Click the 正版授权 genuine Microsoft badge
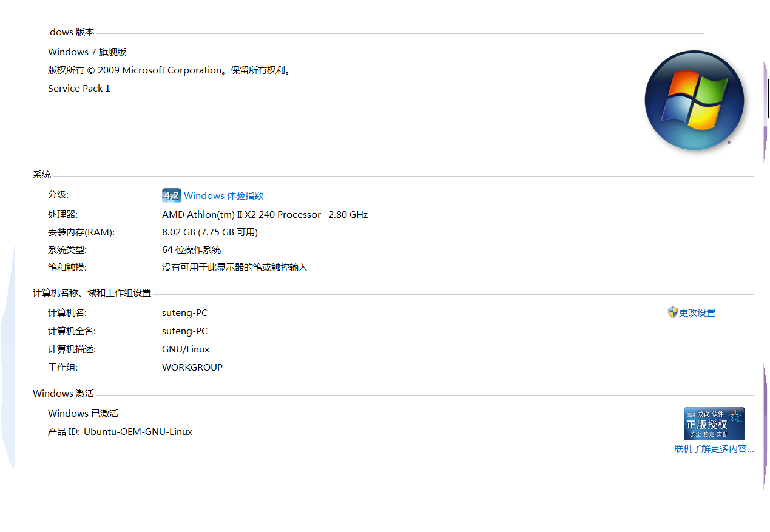770x532 pixels. pos(714,423)
